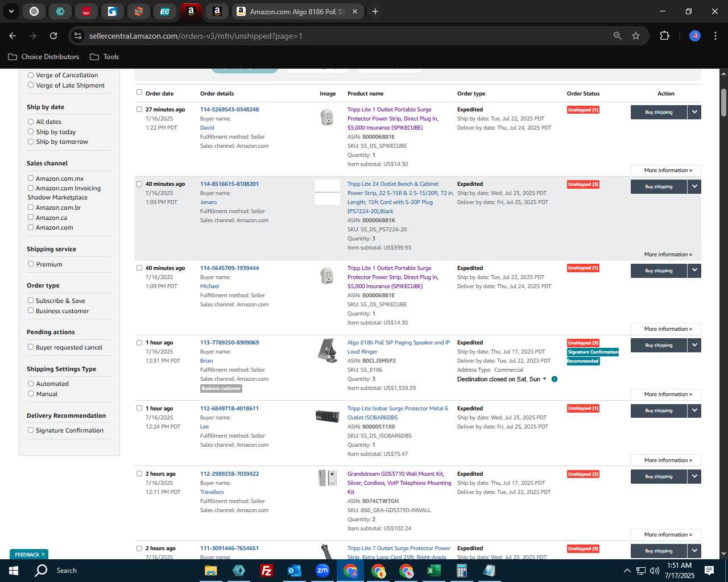
Task: Open Excel from taskbar
Action: (433, 571)
